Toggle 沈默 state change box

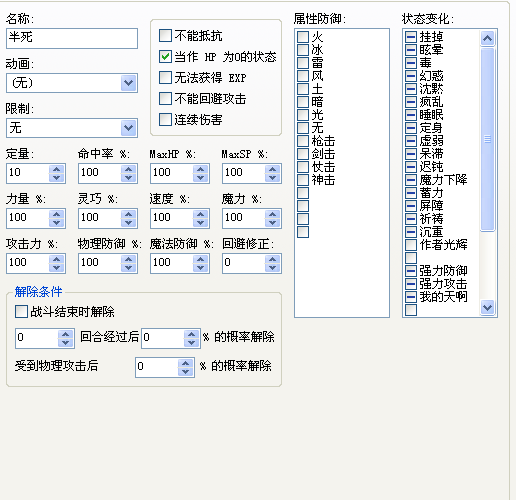coord(411,89)
